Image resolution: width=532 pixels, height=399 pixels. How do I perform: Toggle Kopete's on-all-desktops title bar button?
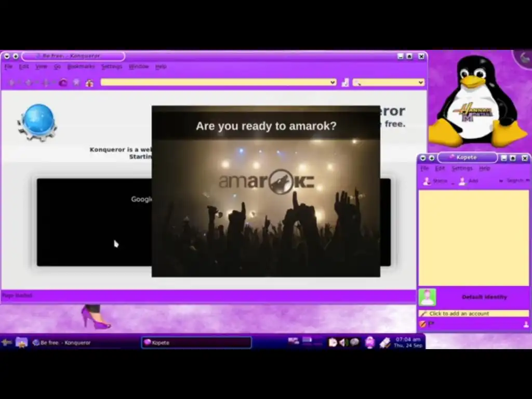[x=432, y=158]
